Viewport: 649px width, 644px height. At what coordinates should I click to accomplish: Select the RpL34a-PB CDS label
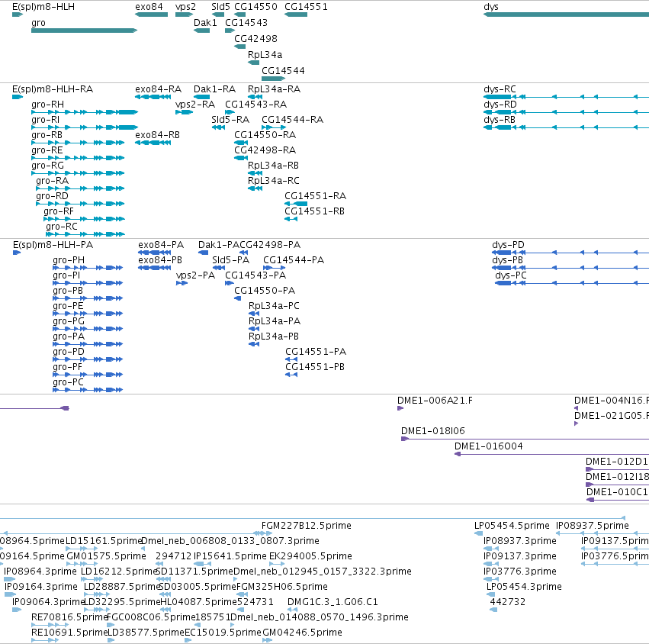(x=274, y=336)
